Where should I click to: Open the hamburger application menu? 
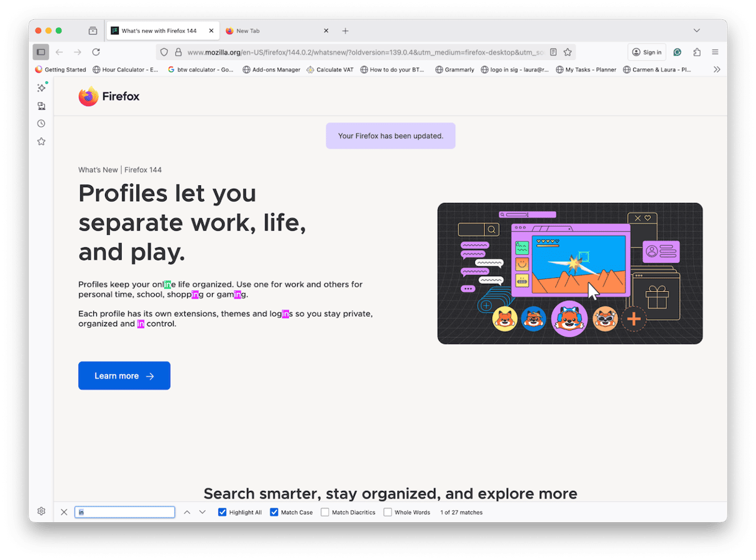tap(715, 52)
